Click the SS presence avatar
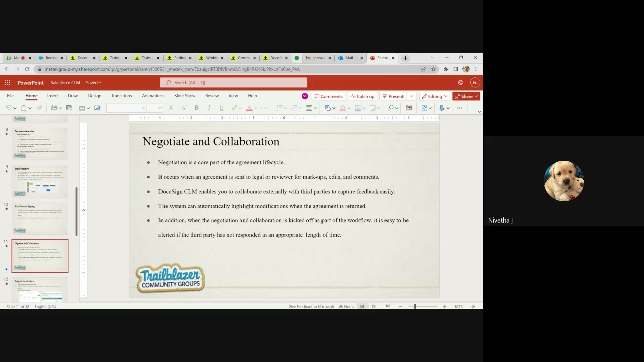The height and width of the screenshot is (362, 644). tap(304, 96)
